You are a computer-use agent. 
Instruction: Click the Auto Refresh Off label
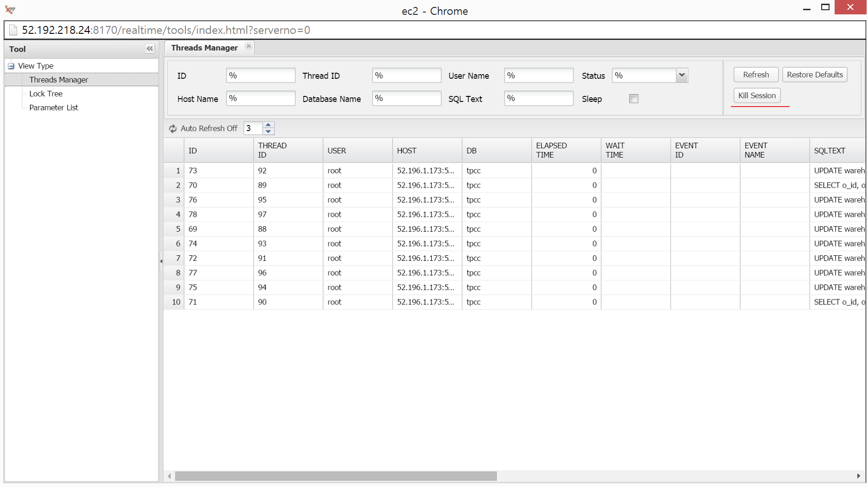(x=209, y=128)
